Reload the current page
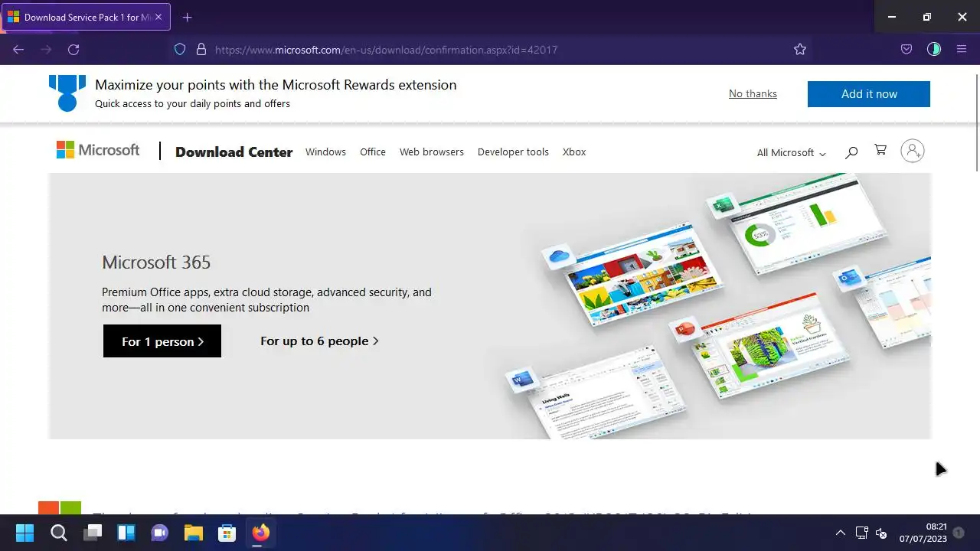Viewport: 980px width, 551px height. 73,49
